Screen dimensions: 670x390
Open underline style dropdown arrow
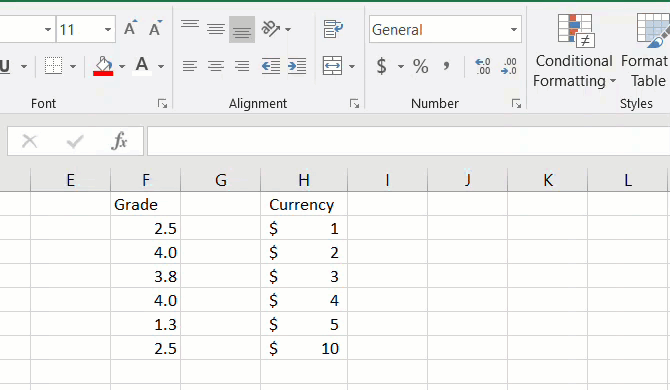(24, 66)
